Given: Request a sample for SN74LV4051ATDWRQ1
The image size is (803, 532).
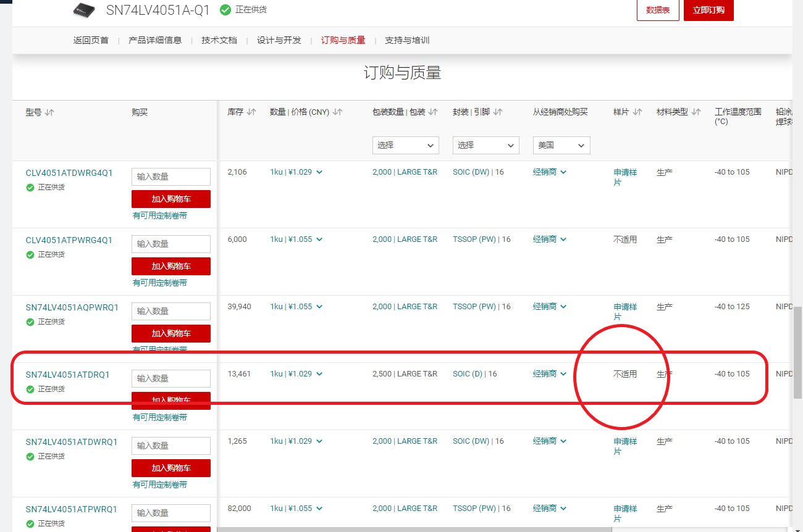Looking at the screenshot, I should tap(625, 446).
